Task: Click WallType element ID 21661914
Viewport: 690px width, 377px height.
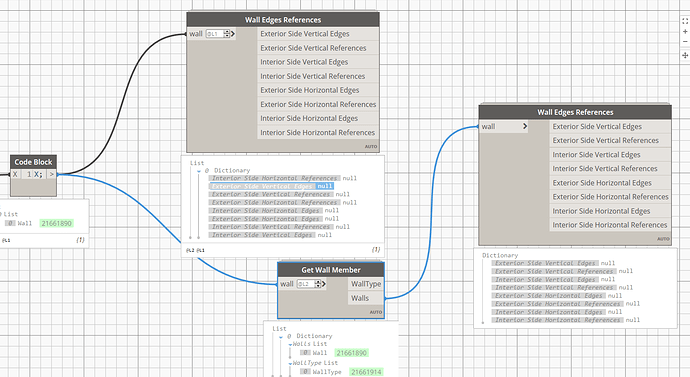Action: click(366, 372)
